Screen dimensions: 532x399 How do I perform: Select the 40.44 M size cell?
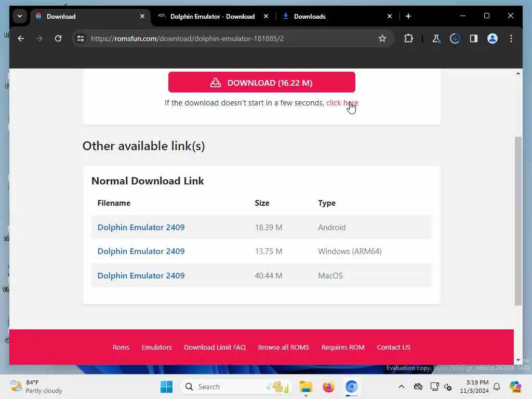269,275
